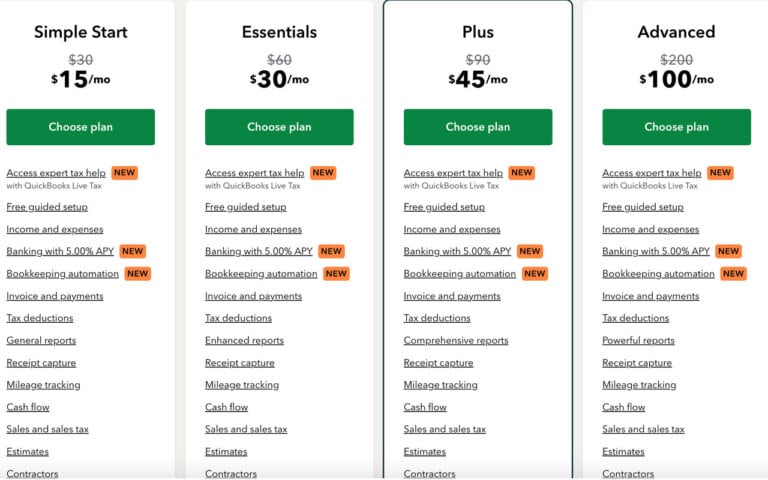Open Cash flow link under Essentials
Viewport: 768px width, 480px height.
226,407
